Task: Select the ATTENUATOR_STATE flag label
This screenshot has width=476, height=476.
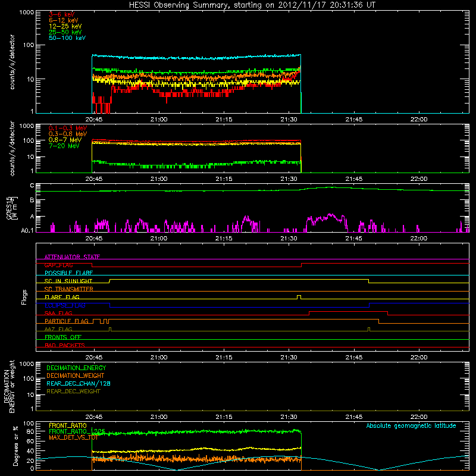Action: pos(72,257)
